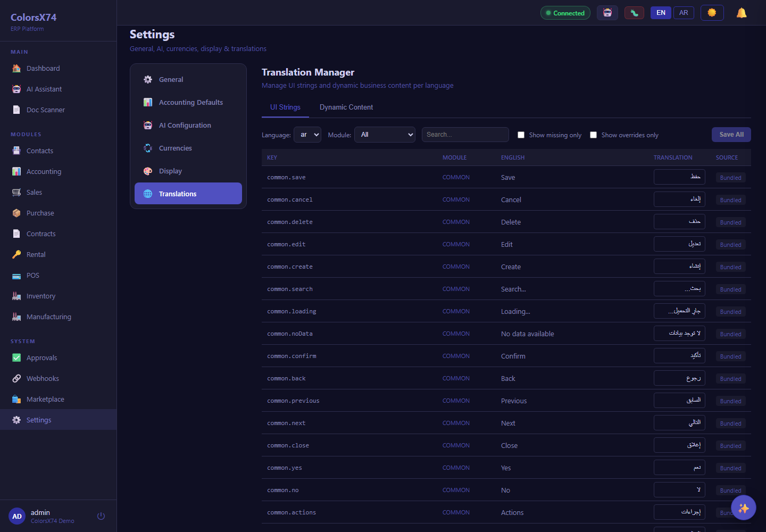
Task: Click the Accounting chart icon in main sidebar
Action: click(16, 171)
